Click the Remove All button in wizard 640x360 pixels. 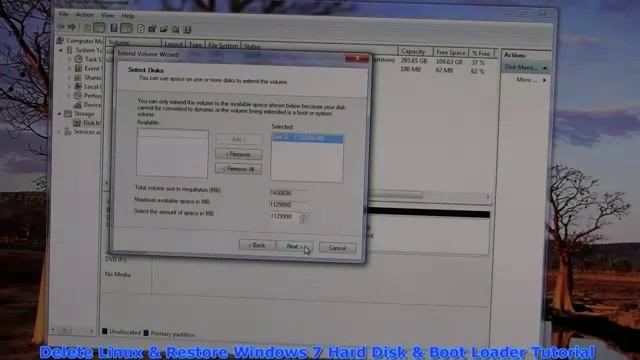pos(238,169)
